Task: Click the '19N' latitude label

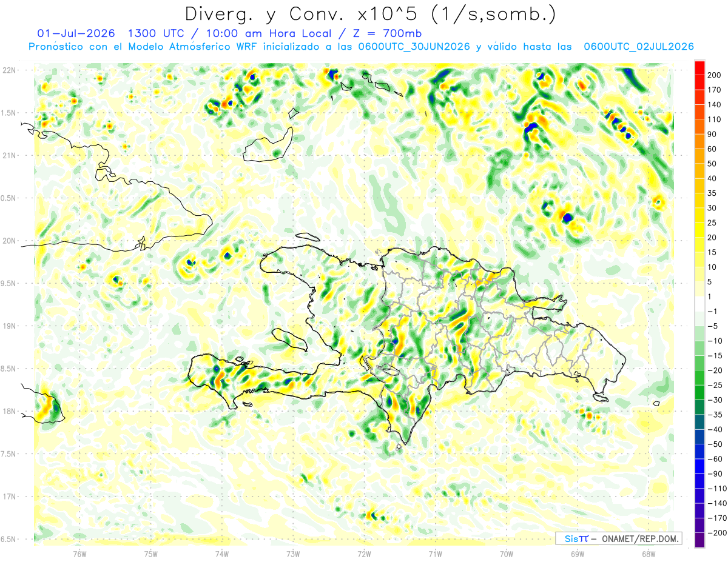Action: pyautogui.click(x=8, y=326)
